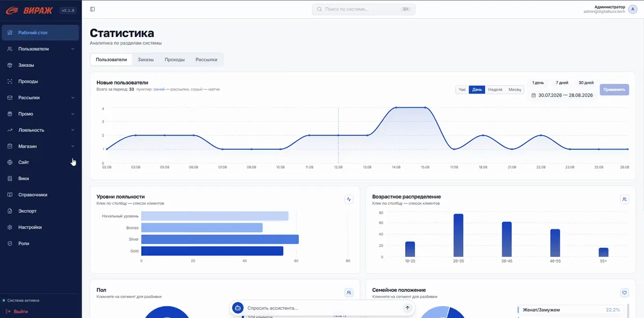Image resolution: width=644 pixels, height=318 pixels.
Task: Click the Заказы box icon in sidebar
Action: pos(10,65)
